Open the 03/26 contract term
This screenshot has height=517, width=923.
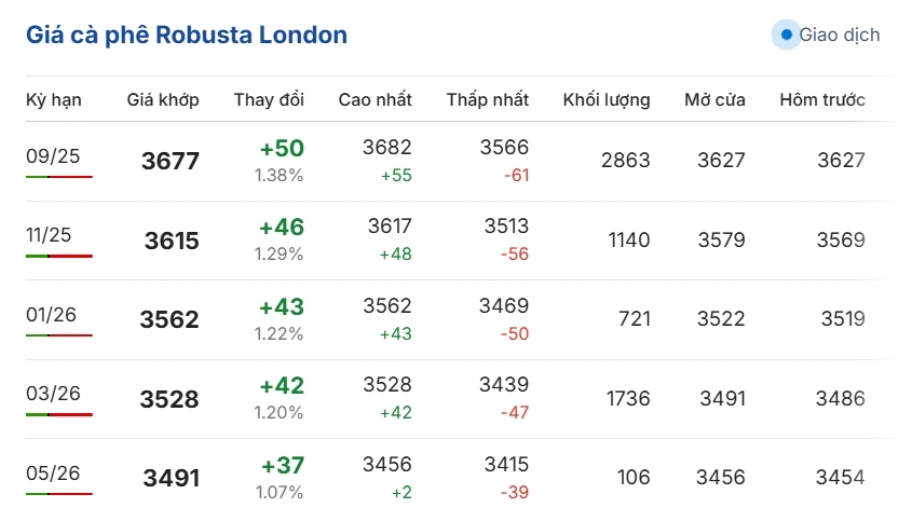point(53,393)
